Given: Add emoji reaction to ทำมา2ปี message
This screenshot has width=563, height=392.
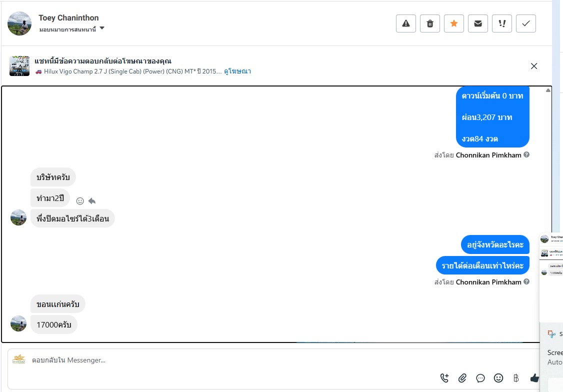Looking at the screenshot, I should coord(80,201).
